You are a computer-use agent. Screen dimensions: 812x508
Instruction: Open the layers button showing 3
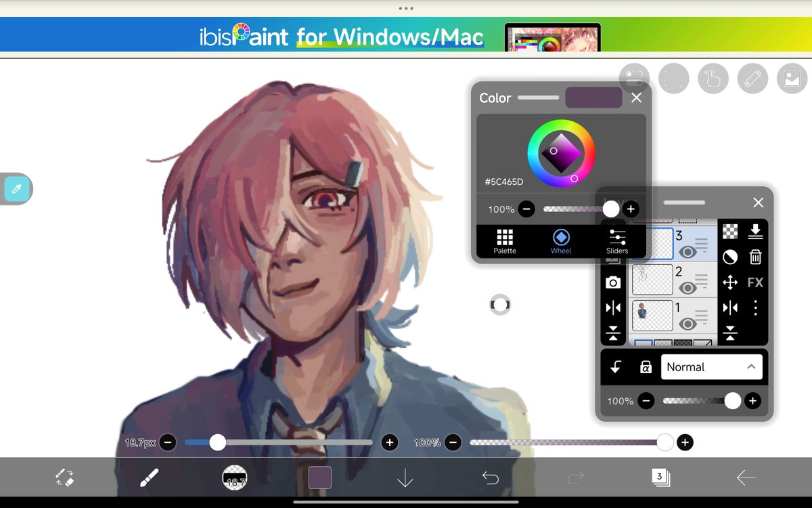coord(661,478)
